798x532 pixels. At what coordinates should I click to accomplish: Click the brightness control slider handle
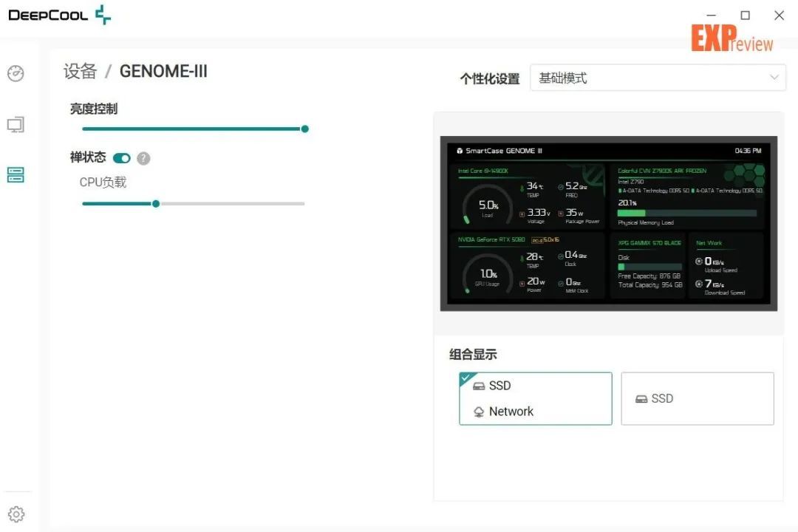pos(305,129)
